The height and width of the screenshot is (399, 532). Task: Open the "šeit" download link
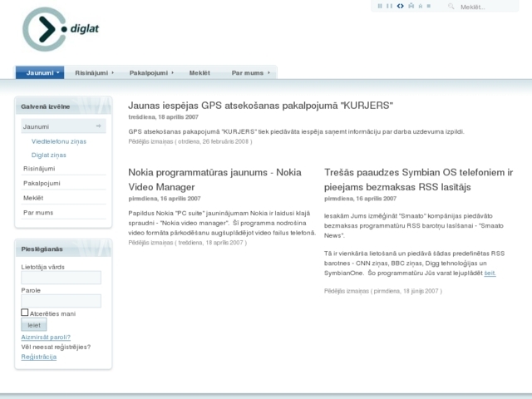click(x=490, y=273)
